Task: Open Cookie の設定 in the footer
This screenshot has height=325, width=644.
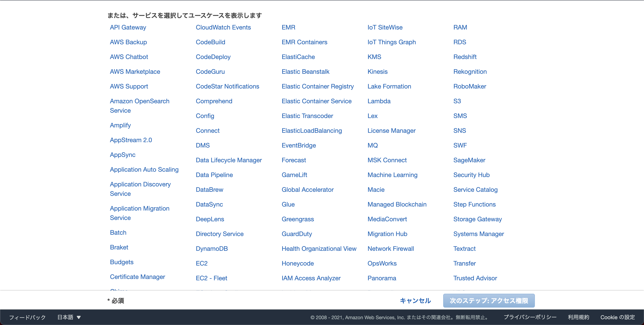Action: click(617, 317)
